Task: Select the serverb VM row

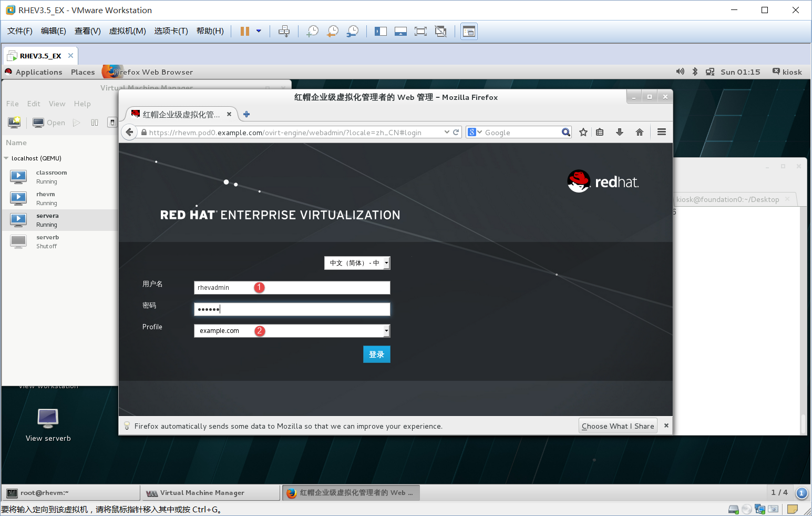Action: click(60, 242)
